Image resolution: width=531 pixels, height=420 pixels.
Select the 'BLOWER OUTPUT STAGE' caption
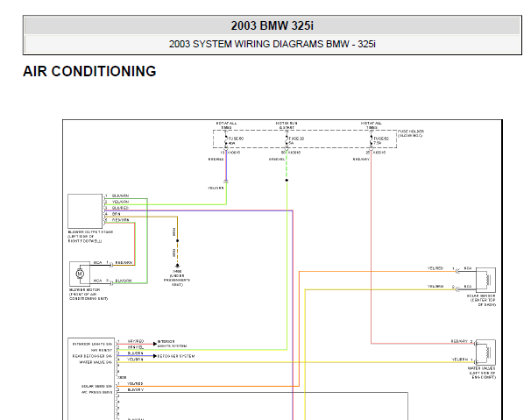click(90, 232)
